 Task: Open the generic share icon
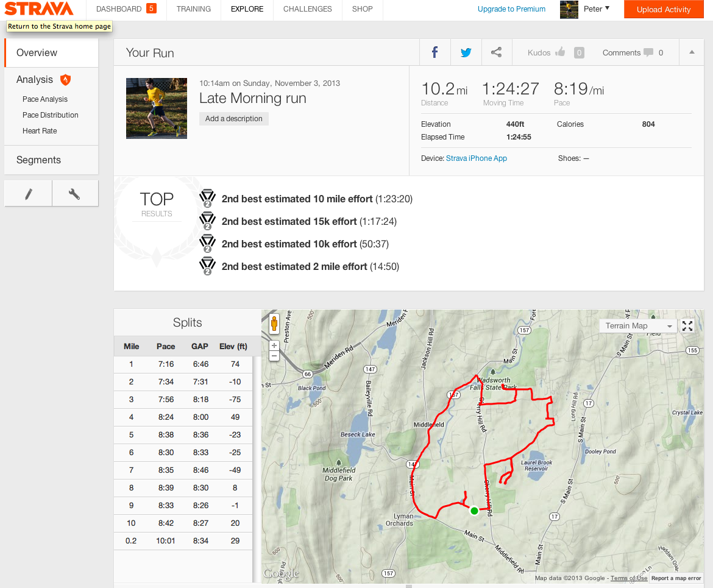coord(497,52)
